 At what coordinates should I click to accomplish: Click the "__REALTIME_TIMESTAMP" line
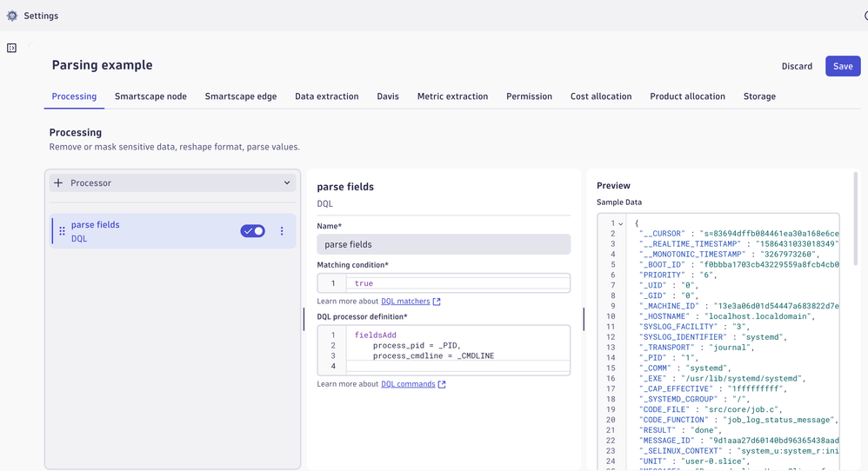click(x=739, y=244)
